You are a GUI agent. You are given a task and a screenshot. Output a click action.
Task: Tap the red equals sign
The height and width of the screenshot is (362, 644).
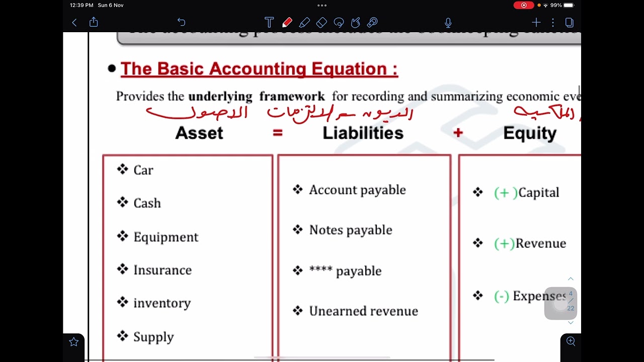pos(278,133)
